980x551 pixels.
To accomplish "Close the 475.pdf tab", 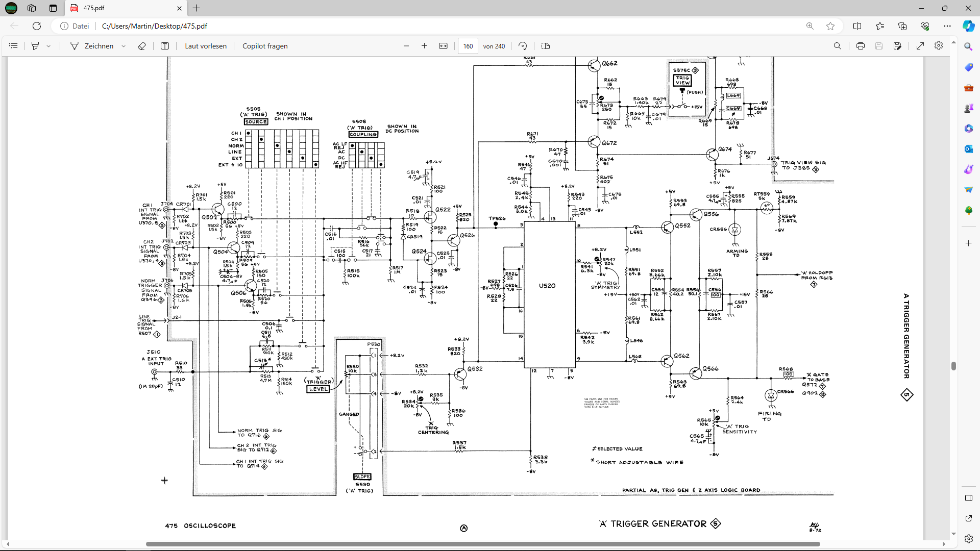I will (x=179, y=8).
